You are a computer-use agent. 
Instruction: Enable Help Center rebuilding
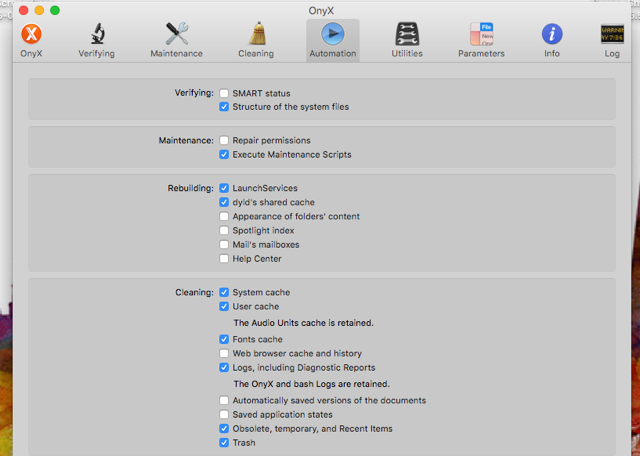coord(224,258)
